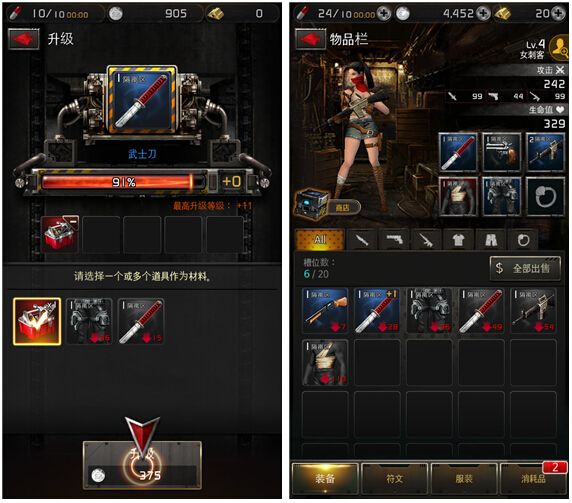The width and height of the screenshot is (572, 503).
Task: Filter inventory by pistol icon
Action: coord(394,240)
